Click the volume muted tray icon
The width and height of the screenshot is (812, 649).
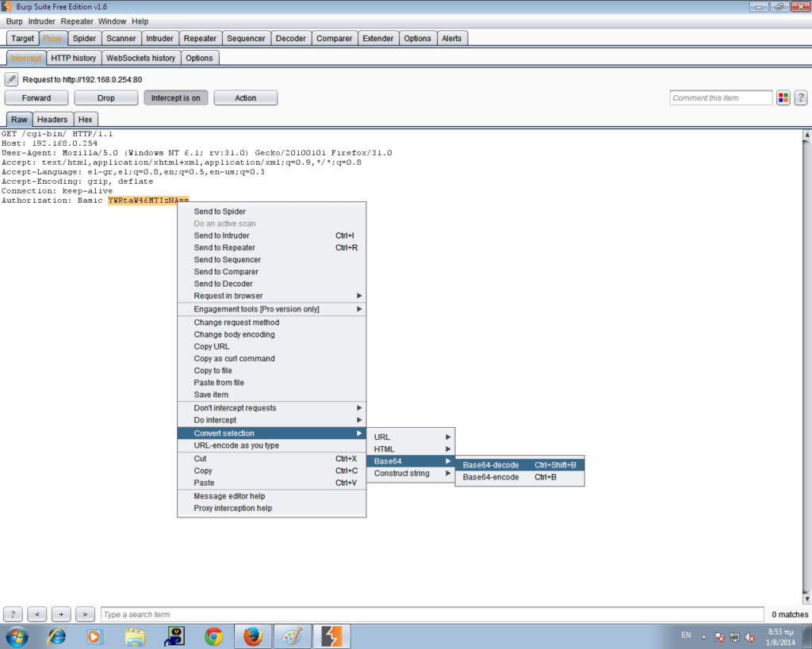click(x=750, y=637)
